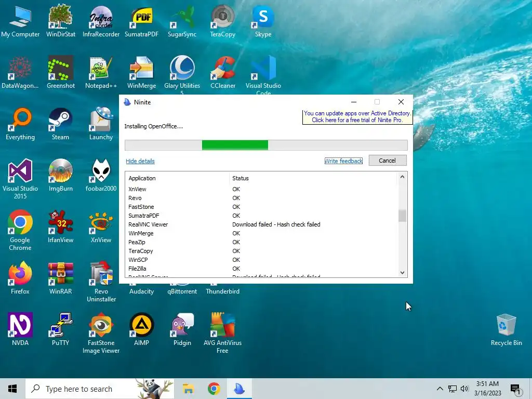532x399 pixels.
Task: Select the TeraCopy desktop shortcut
Action: pos(222,21)
